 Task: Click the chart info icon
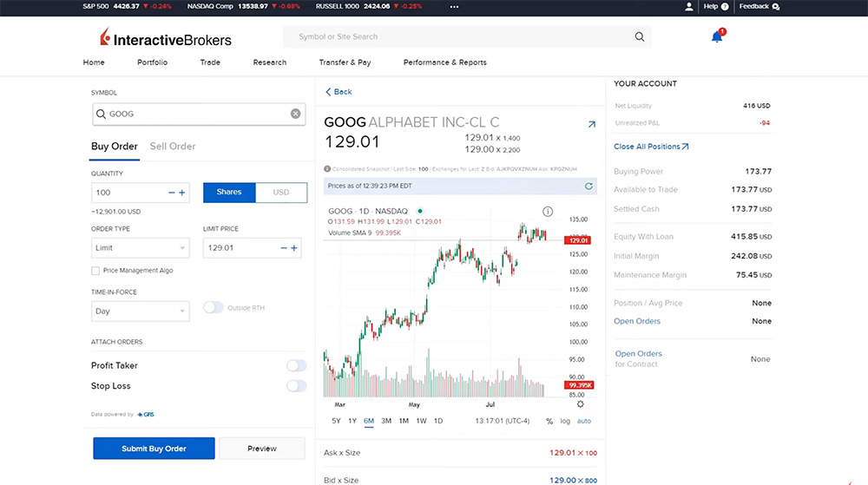pos(548,211)
